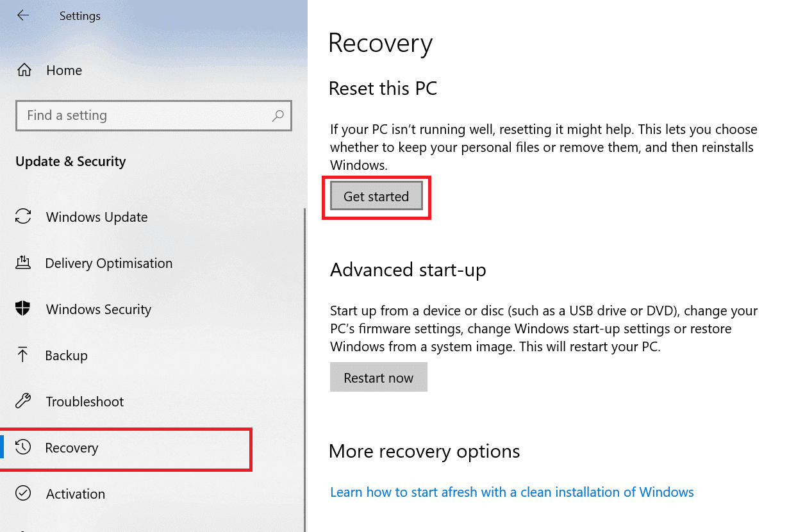Click the Home house icon
Screen dimensions: 796x532
click(x=24, y=70)
